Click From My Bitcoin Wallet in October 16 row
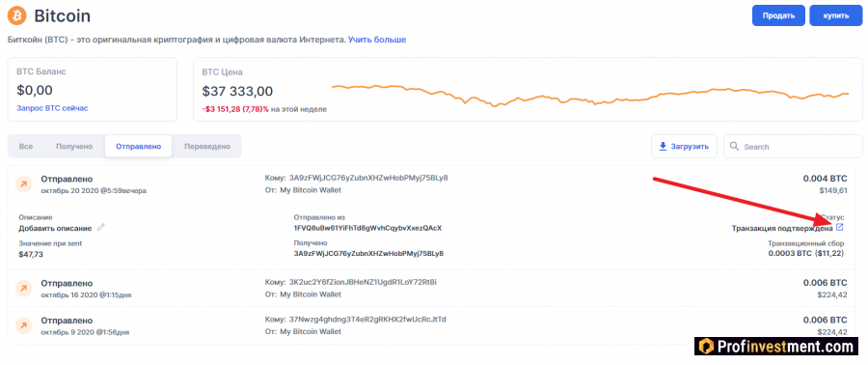 tap(311, 295)
